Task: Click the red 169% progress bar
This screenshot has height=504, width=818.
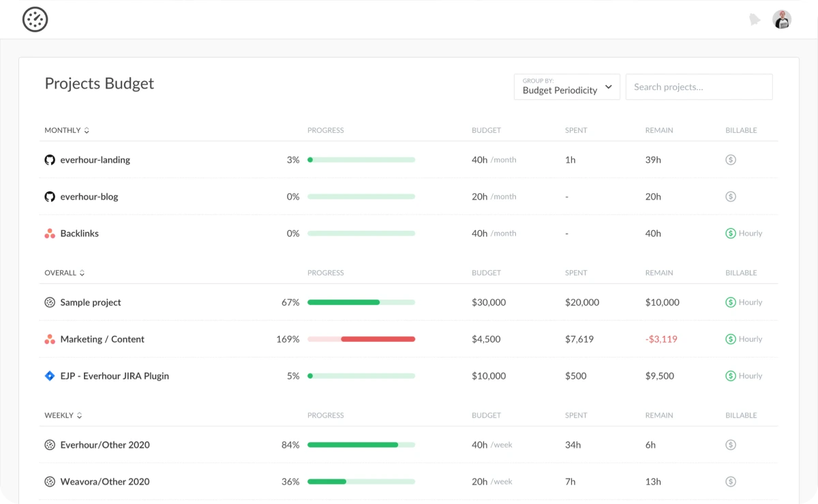Action: (x=361, y=339)
